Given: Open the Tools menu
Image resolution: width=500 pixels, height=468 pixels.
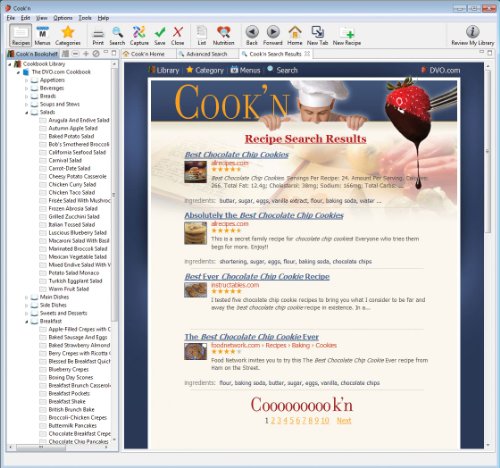Looking at the screenshot, I should [x=85, y=18].
